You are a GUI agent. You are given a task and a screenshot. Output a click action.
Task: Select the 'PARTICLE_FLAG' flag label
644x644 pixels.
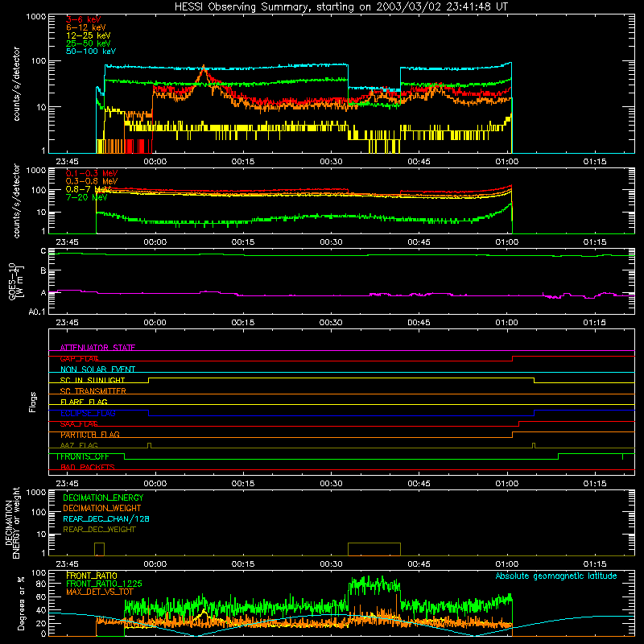(90, 435)
